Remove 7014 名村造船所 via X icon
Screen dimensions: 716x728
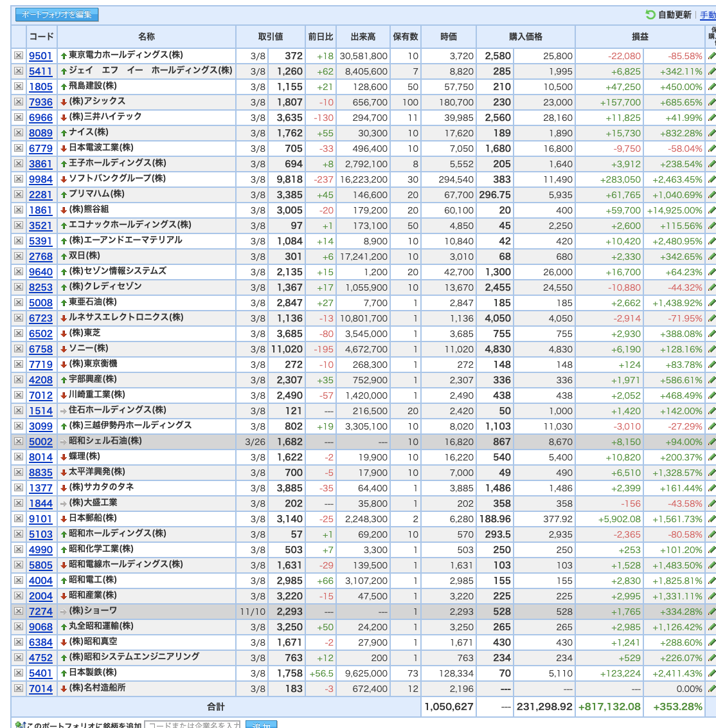tap(18, 689)
